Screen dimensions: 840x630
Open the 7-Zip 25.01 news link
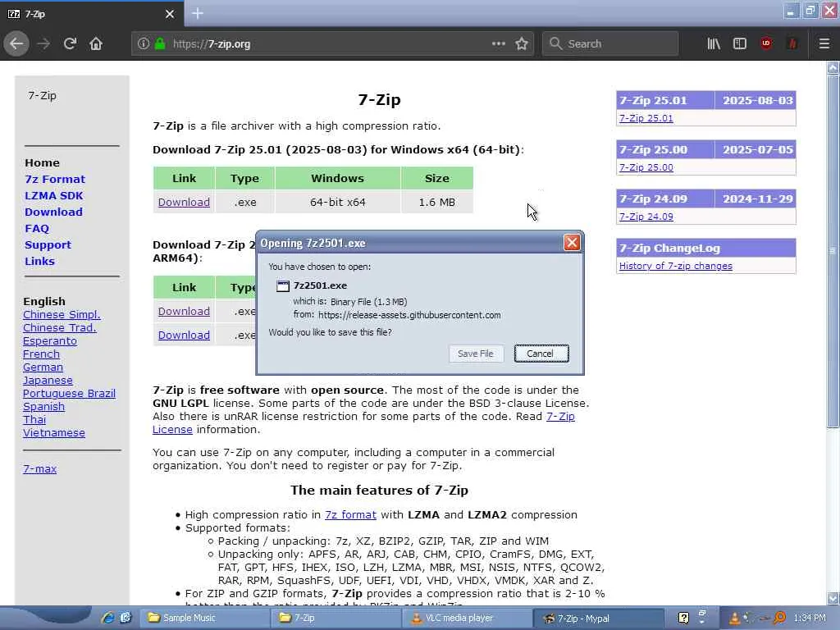coord(646,118)
